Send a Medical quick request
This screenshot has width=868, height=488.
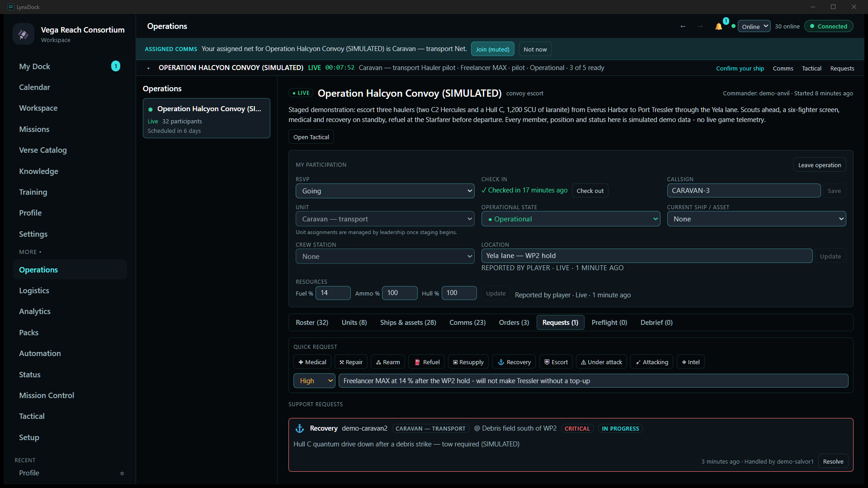[x=312, y=362]
